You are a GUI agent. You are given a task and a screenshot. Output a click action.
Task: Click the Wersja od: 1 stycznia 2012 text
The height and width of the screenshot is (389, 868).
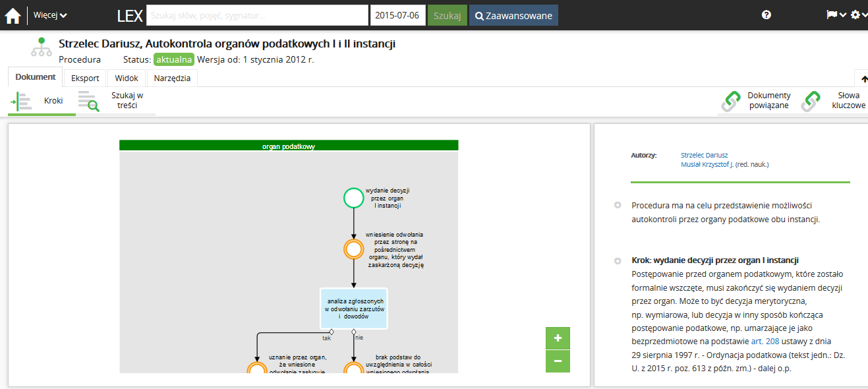pyautogui.click(x=256, y=59)
